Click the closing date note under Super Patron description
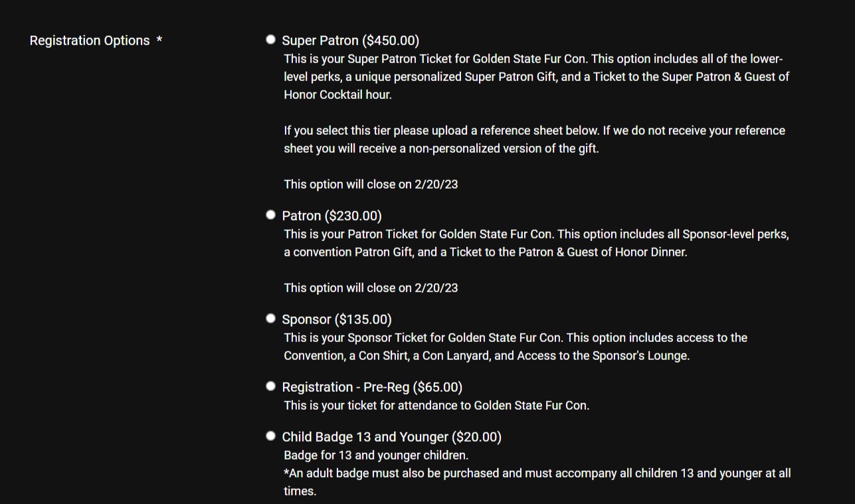Screen dimensions: 855x504 pos(371,185)
